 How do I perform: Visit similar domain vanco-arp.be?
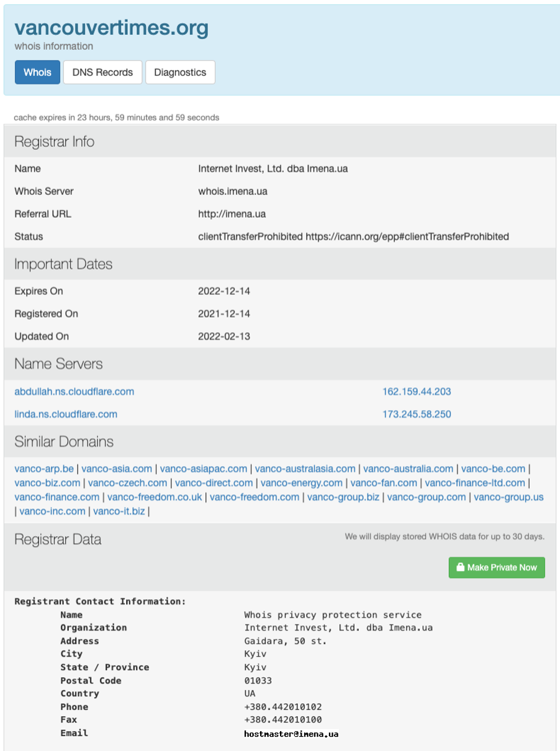coord(44,469)
